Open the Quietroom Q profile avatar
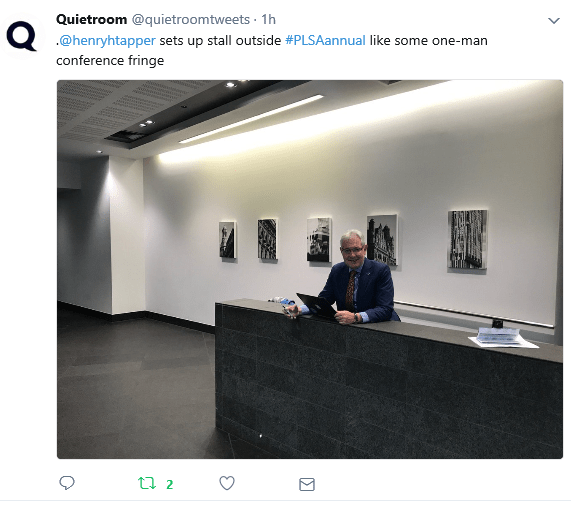The width and height of the screenshot is (571, 507). [21, 36]
